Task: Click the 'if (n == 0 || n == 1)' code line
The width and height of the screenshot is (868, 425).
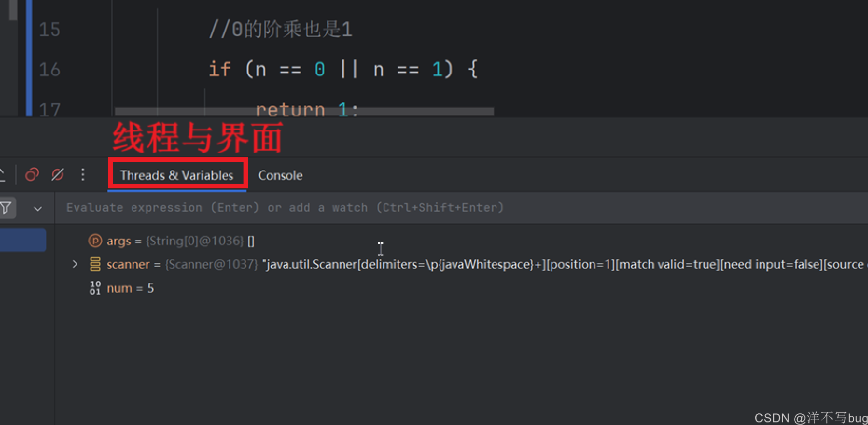Action: (343, 69)
